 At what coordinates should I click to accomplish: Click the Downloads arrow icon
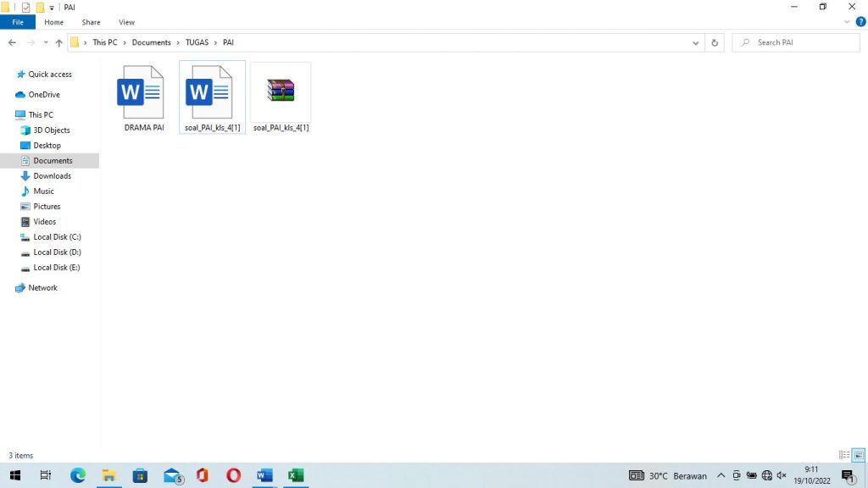tap(25, 176)
